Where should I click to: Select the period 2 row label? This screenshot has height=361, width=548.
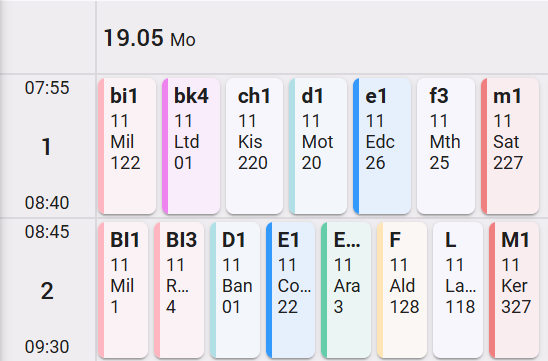(47, 290)
